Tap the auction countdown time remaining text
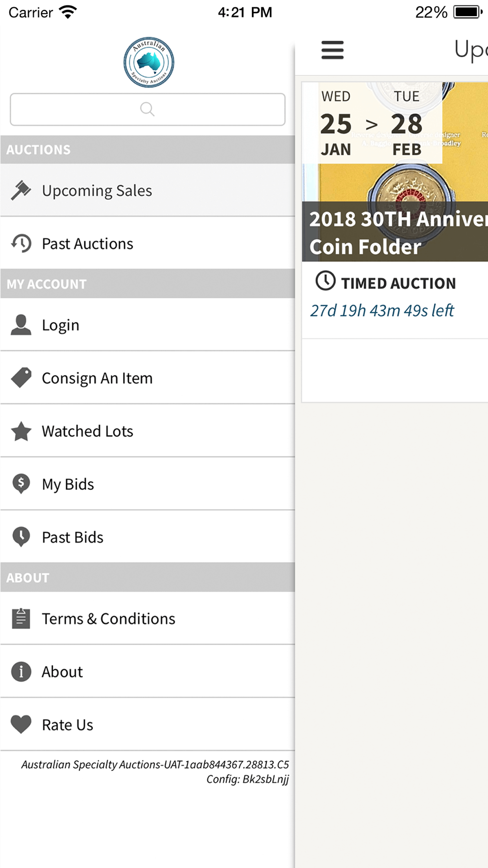The width and height of the screenshot is (488, 868). point(382,310)
